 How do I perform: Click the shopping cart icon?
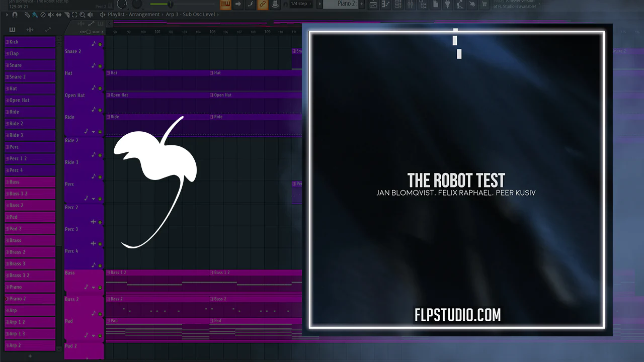[x=484, y=5]
